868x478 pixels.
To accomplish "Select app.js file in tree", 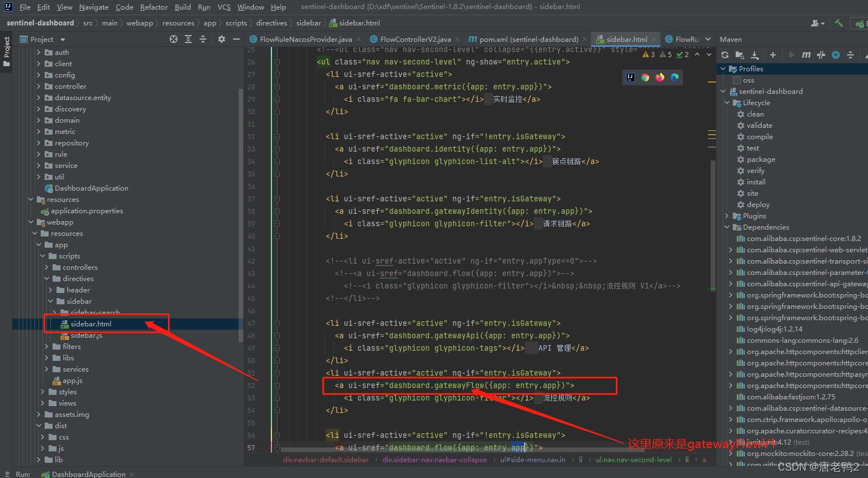I will [x=72, y=381].
